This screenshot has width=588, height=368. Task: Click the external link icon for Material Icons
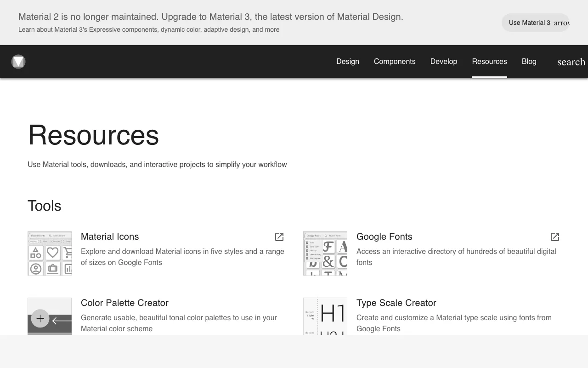point(279,237)
